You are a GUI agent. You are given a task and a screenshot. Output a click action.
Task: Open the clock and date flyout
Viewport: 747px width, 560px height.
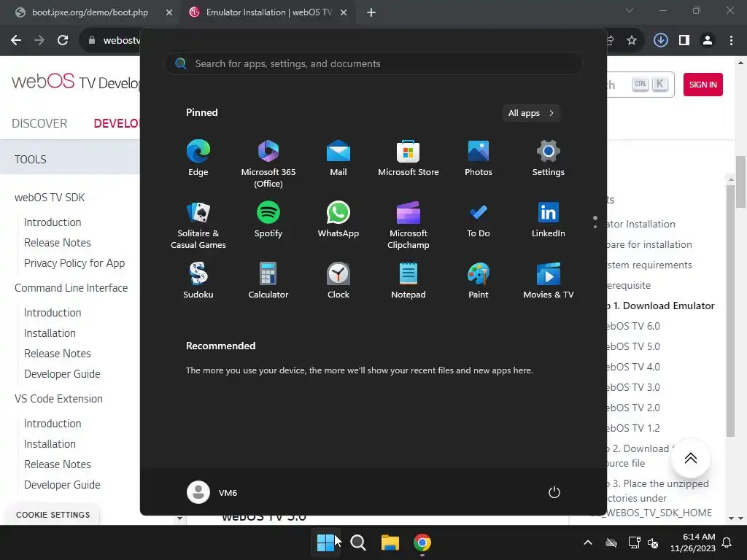click(x=693, y=542)
